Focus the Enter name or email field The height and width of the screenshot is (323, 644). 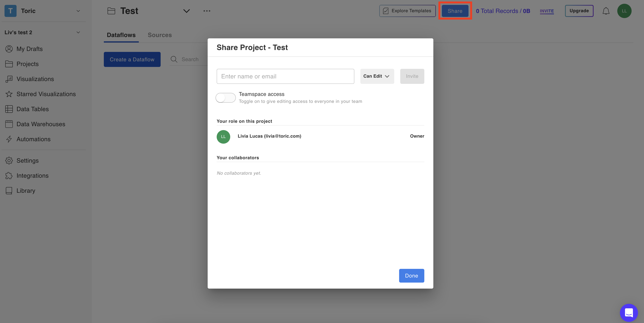pyautogui.click(x=285, y=76)
